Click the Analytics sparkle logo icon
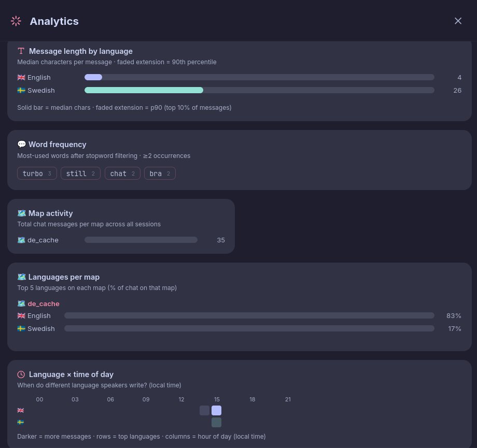Screen dimensions: 477x448 click(16, 21)
